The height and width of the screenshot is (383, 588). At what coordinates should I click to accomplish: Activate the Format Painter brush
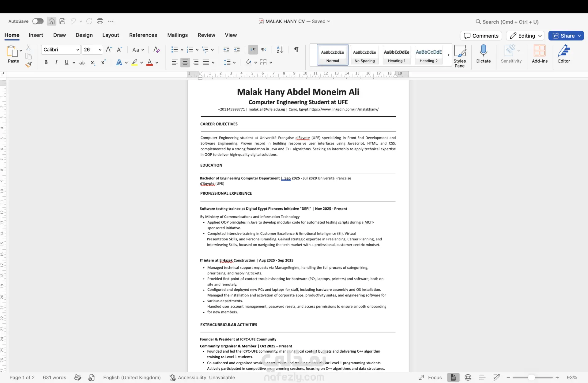click(x=28, y=64)
